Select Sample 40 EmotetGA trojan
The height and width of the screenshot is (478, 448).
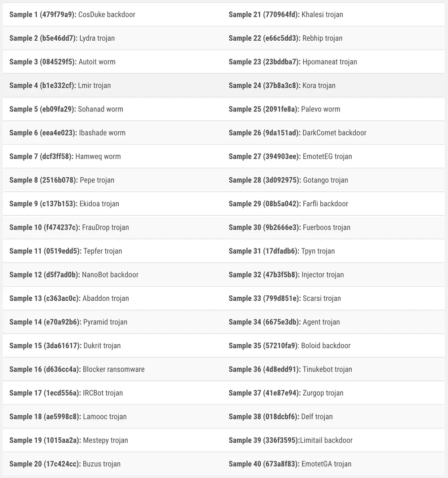click(290, 464)
